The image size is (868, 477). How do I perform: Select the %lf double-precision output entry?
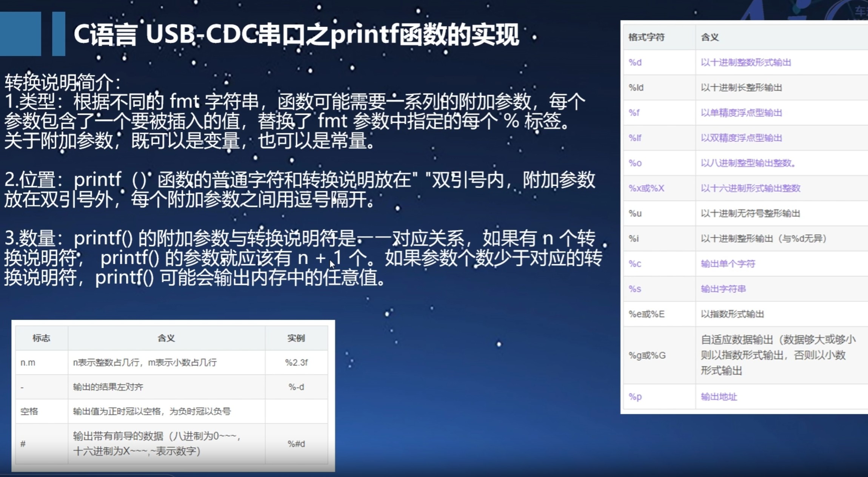click(636, 138)
